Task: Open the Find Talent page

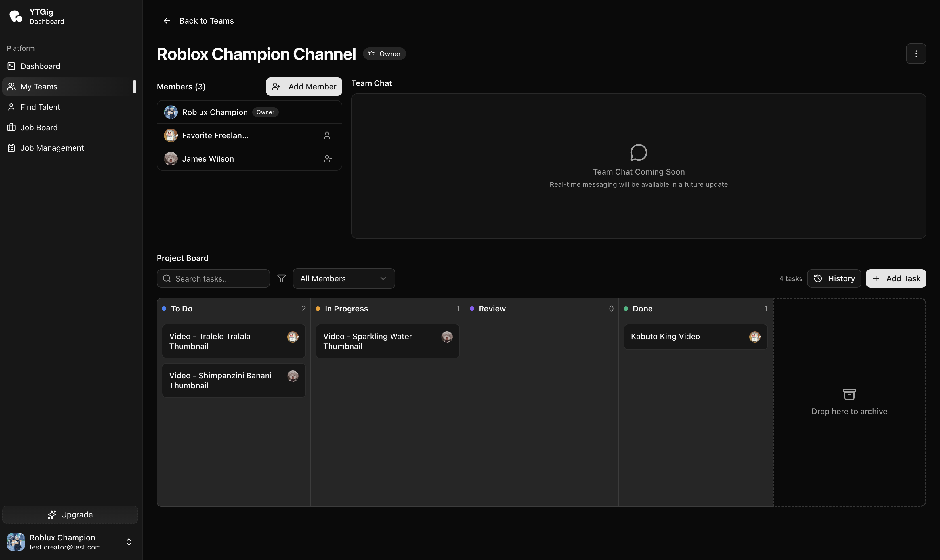Action: pos(40,107)
